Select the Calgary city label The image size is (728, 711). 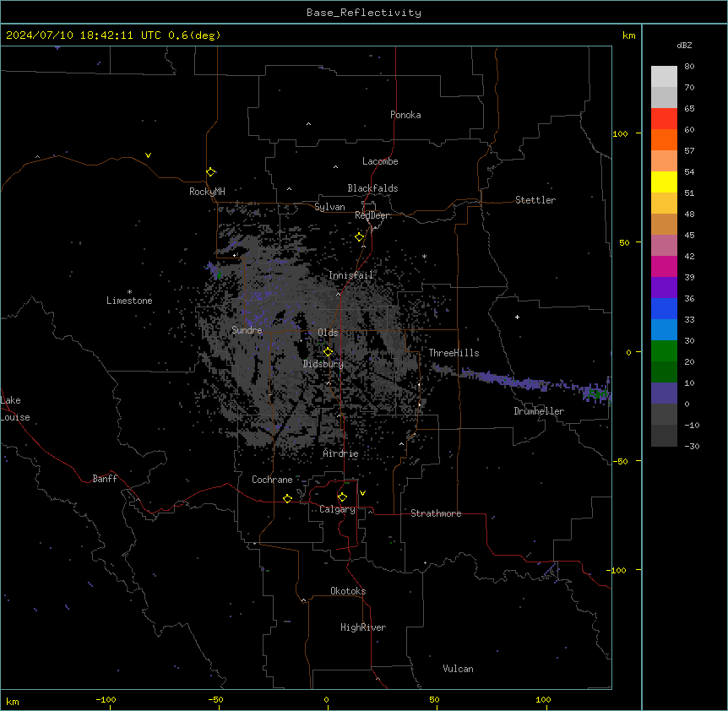point(337,509)
